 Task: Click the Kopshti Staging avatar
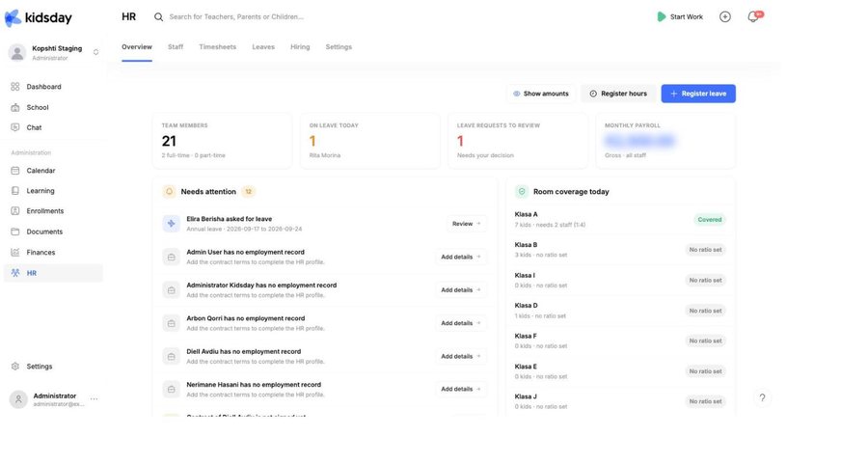pyautogui.click(x=17, y=53)
